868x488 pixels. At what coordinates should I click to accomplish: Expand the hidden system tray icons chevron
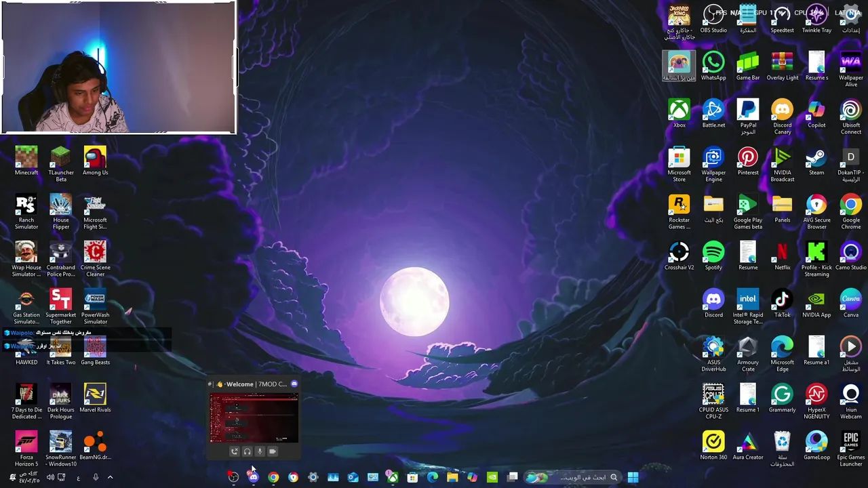click(110, 477)
